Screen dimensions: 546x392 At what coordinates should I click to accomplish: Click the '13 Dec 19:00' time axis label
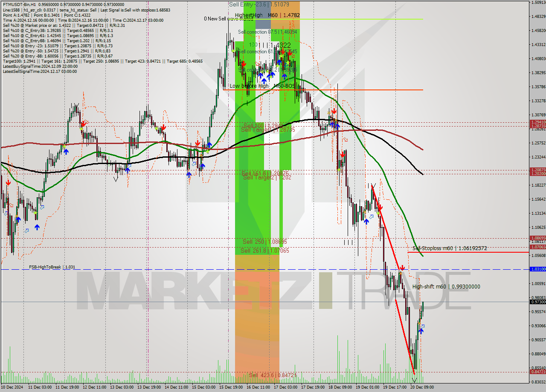[x=149, y=387]
